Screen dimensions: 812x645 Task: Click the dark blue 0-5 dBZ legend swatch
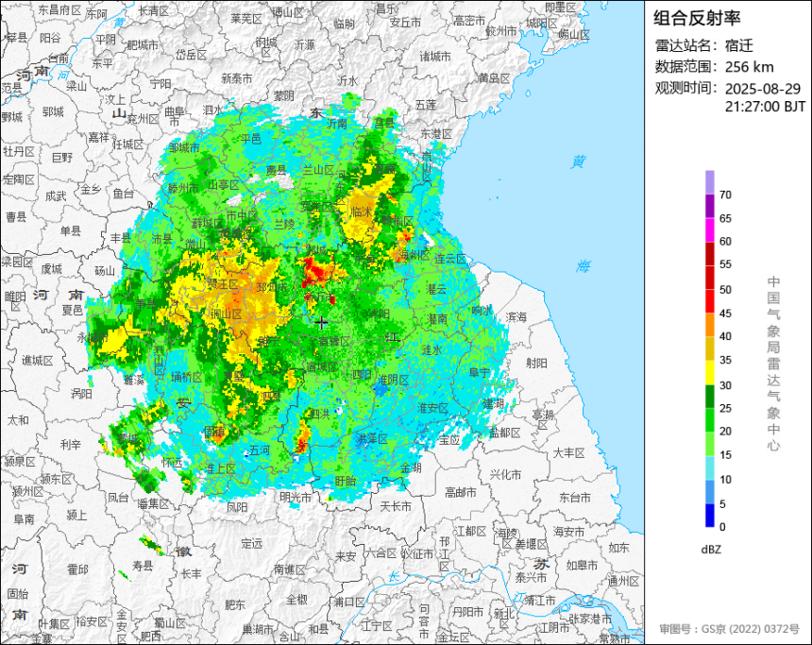(x=709, y=516)
